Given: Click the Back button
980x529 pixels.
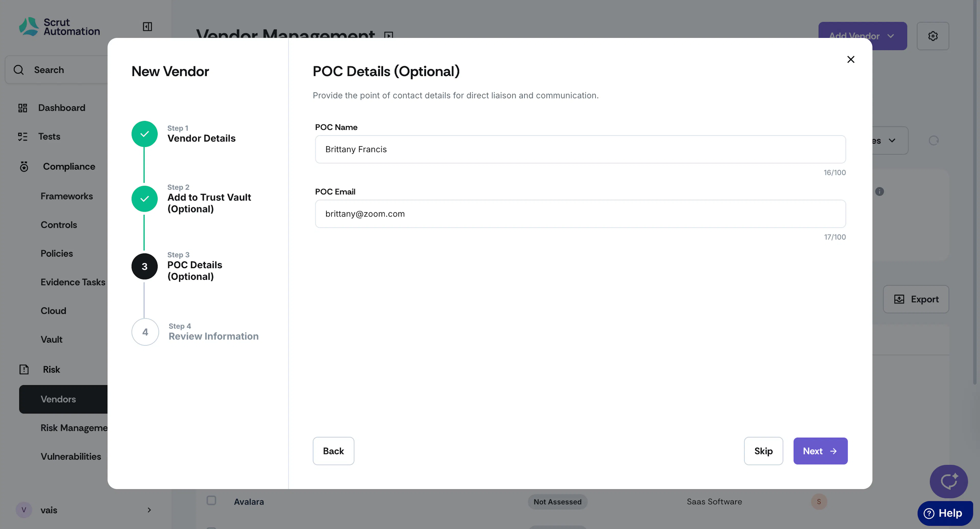Looking at the screenshot, I should pos(333,451).
